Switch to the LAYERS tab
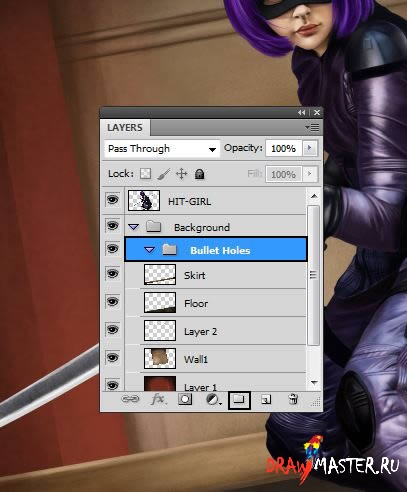407x492 pixels. coord(125,128)
